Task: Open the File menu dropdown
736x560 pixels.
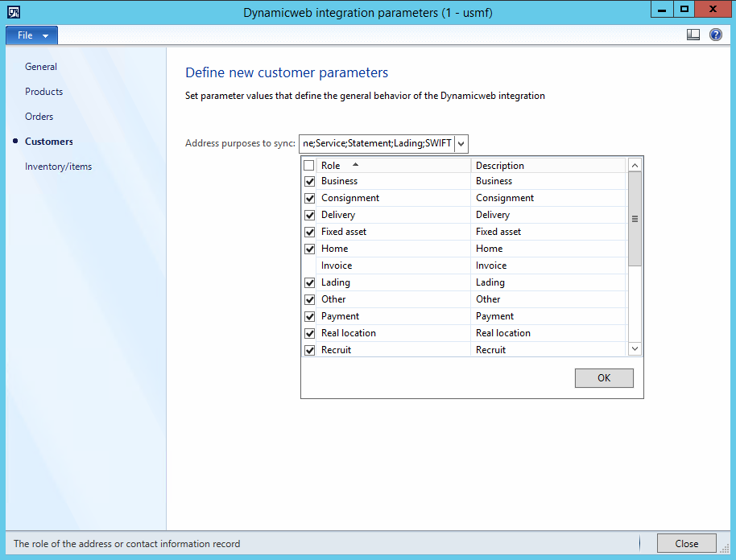Action: [32, 35]
